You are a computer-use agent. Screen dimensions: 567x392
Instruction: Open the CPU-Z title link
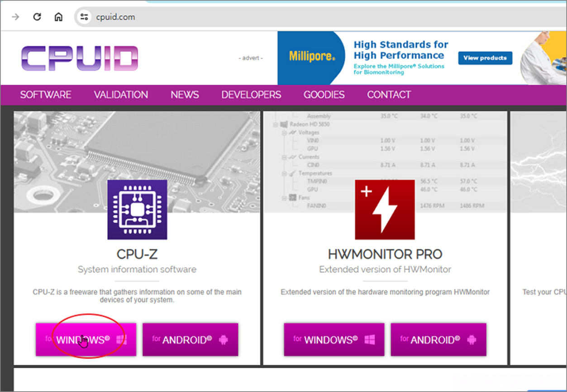point(137,254)
